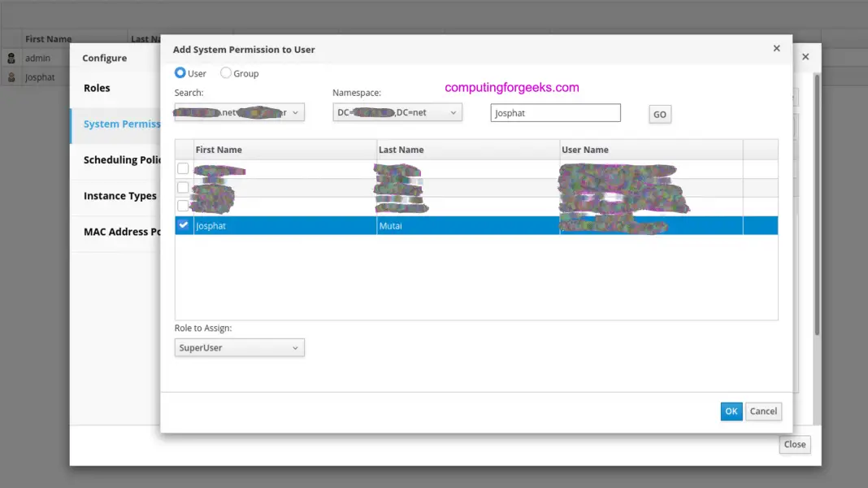Click the admin user icon in background list
The width and height of the screenshot is (868, 488).
tap(10, 57)
